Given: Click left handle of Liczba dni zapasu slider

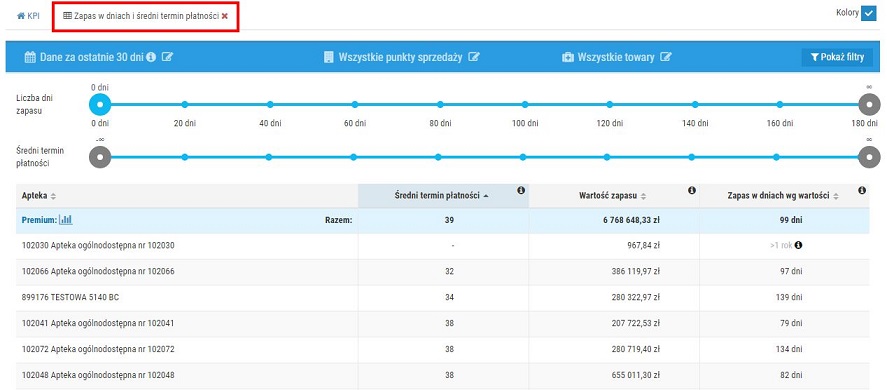Looking at the screenshot, I should (100, 104).
